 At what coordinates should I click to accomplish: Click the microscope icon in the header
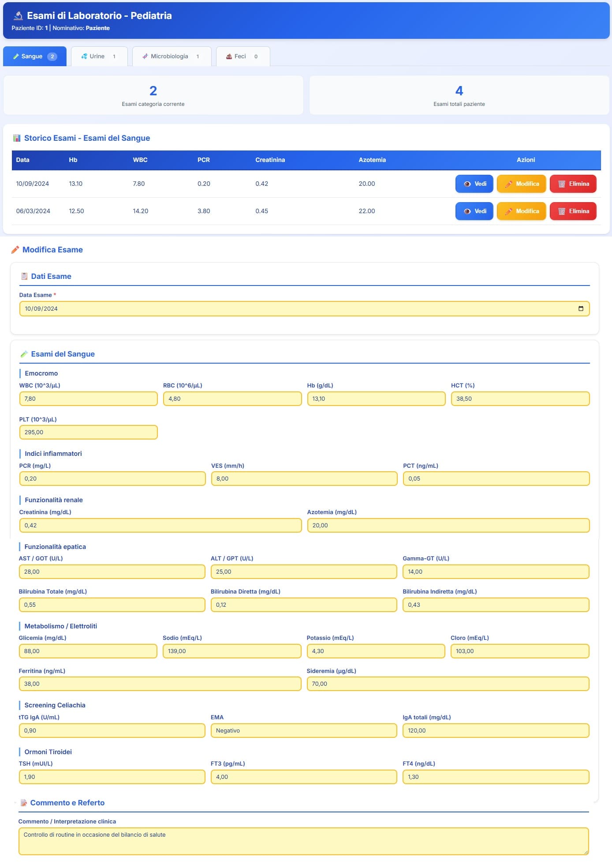[18, 16]
